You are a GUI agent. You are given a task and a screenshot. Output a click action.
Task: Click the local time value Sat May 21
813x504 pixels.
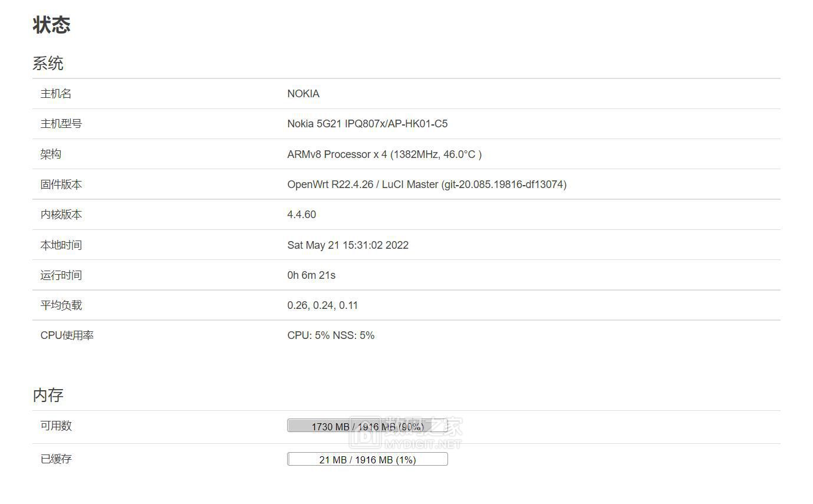coord(347,245)
